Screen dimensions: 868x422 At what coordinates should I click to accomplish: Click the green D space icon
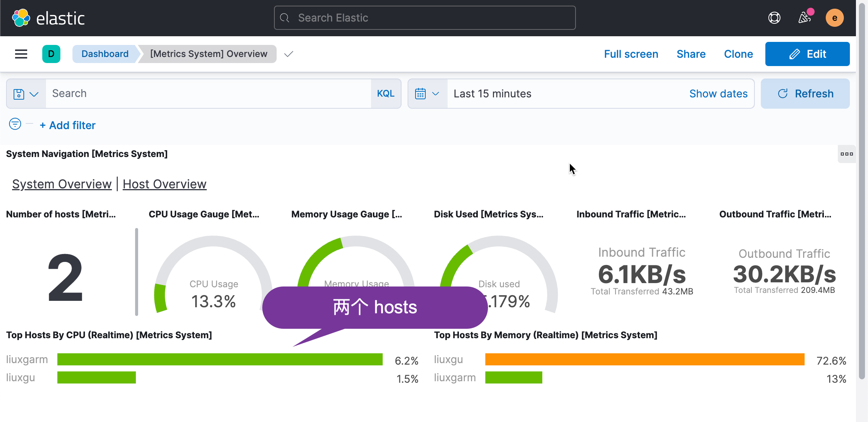[51, 54]
